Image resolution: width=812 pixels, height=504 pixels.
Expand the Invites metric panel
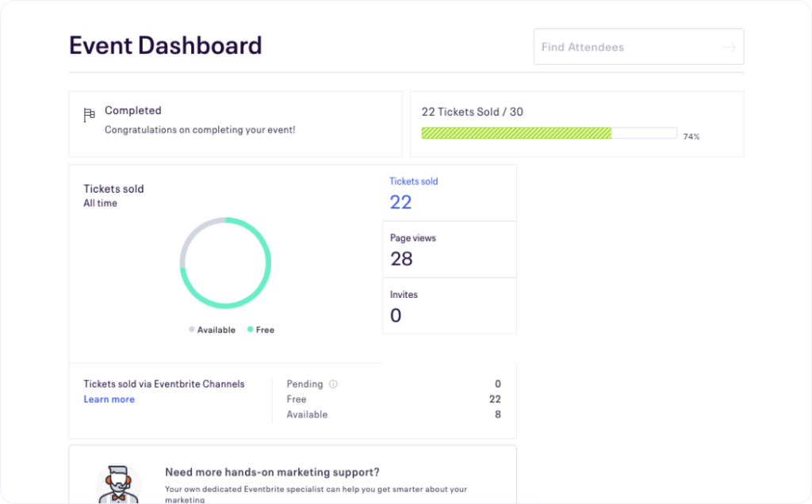pos(449,306)
